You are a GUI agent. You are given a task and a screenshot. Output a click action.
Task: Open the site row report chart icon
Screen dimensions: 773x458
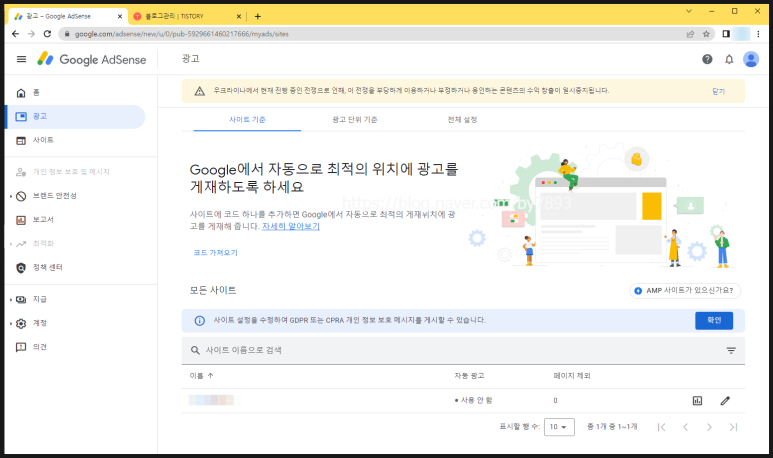tap(697, 401)
